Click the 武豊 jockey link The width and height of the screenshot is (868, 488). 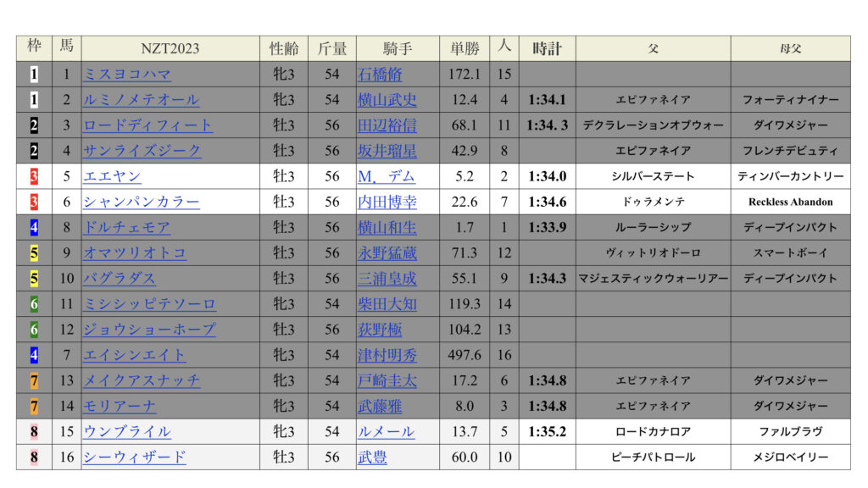373,457
